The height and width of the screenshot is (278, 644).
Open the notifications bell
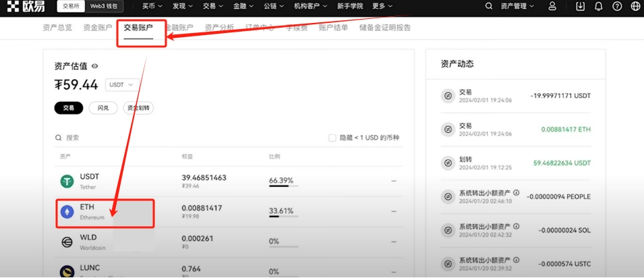(598, 6)
